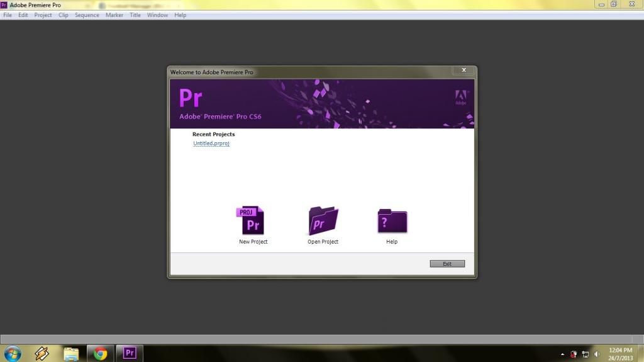Open the Window menu

[157, 15]
